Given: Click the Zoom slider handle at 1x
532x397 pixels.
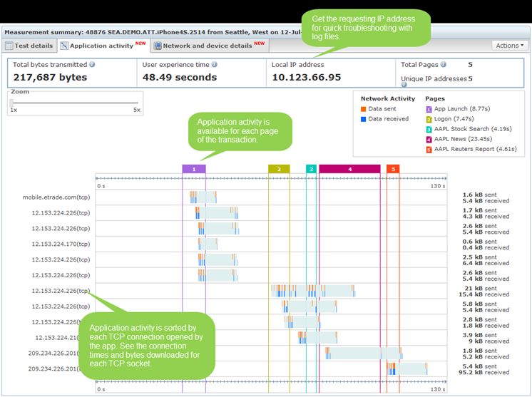Looking at the screenshot, I should coord(11,103).
